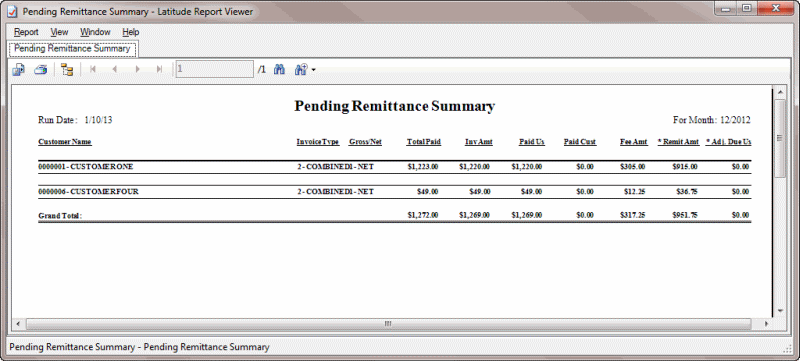
Task: Open the Help menu
Action: pyautogui.click(x=131, y=32)
